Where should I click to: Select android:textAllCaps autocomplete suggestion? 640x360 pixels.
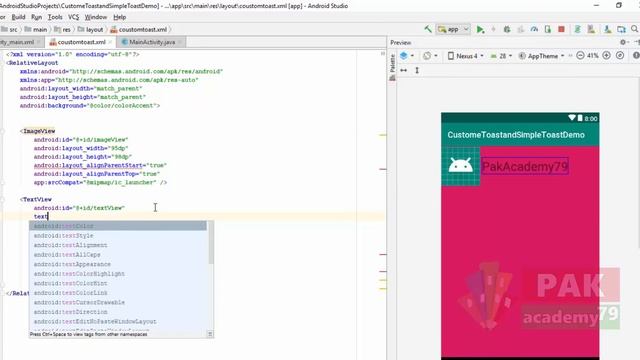click(x=118, y=255)
